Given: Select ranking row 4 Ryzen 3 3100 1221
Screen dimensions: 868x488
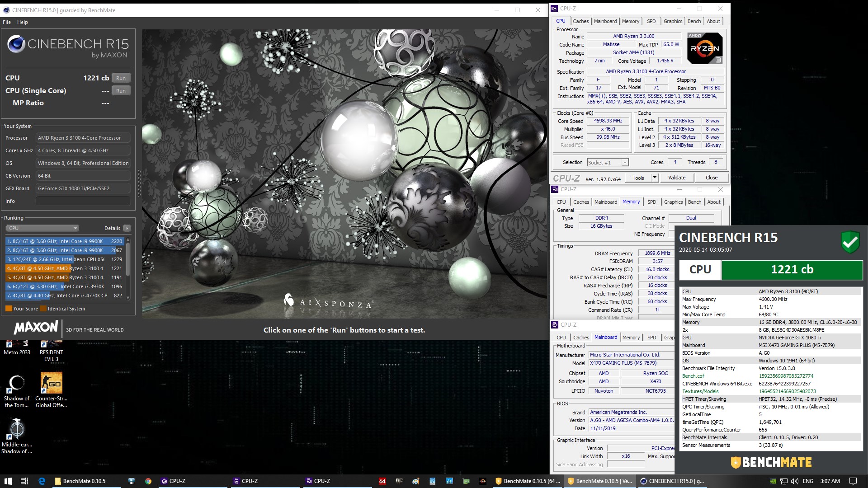Looking at the screenshot, I should [65, 268].
